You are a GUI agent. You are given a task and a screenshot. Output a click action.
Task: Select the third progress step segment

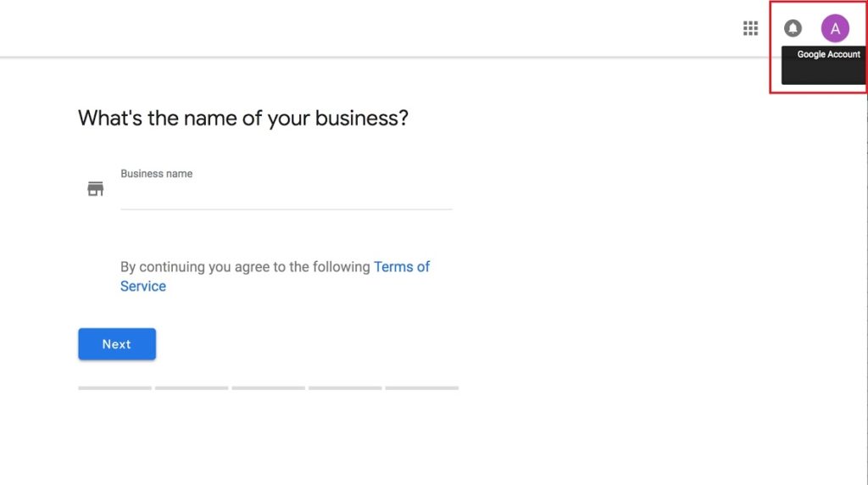pyautogui.click(x=269, y=388)
